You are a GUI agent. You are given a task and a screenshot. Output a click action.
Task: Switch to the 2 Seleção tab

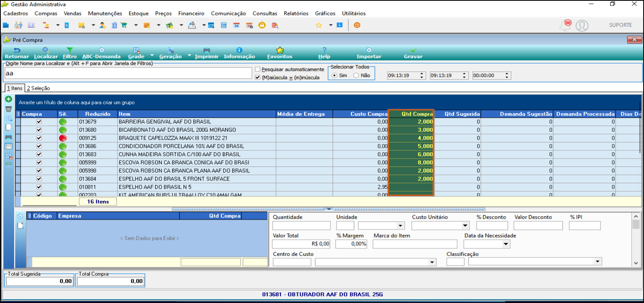tap(38, 88)
